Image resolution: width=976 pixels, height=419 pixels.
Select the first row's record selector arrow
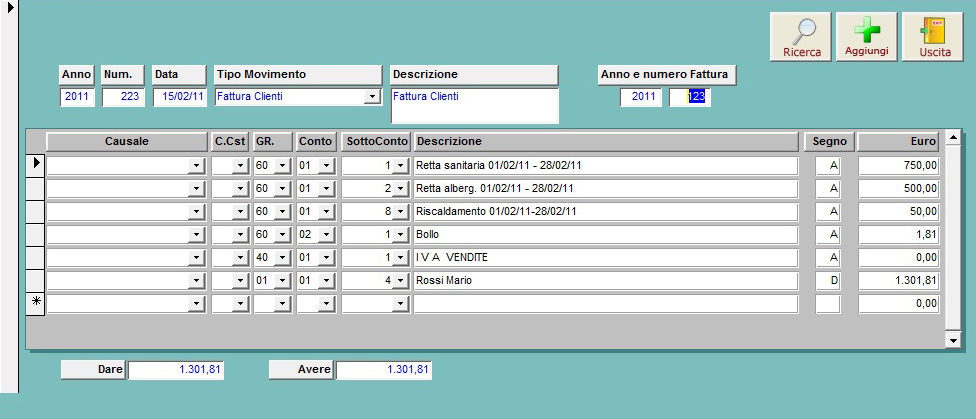(x=35, y=165)
